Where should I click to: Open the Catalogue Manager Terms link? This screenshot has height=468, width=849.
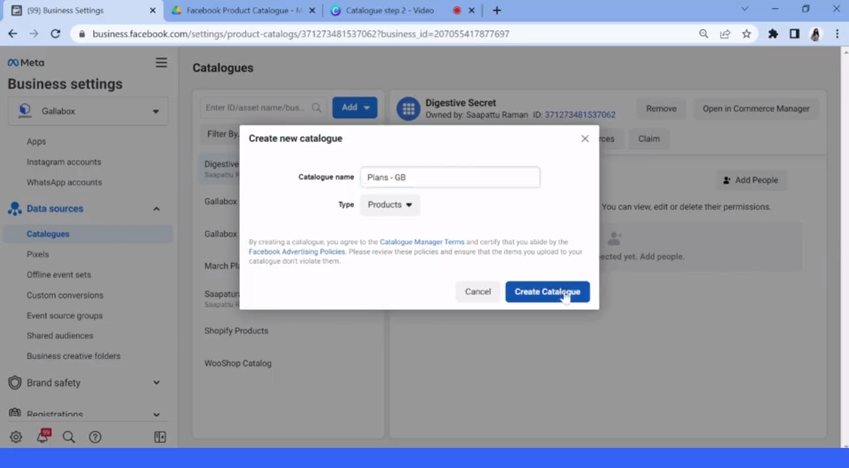click(422, 242)
